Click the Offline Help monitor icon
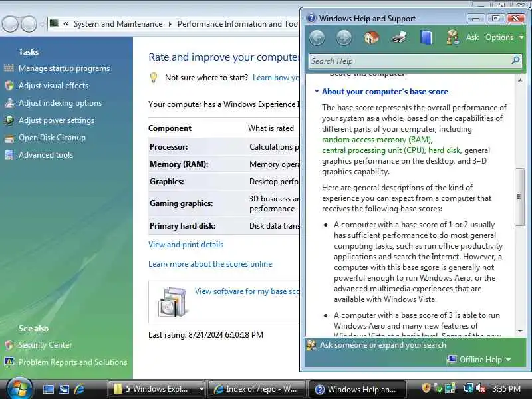The width and height of the screenshot is (532, 399). coord(452,359)
